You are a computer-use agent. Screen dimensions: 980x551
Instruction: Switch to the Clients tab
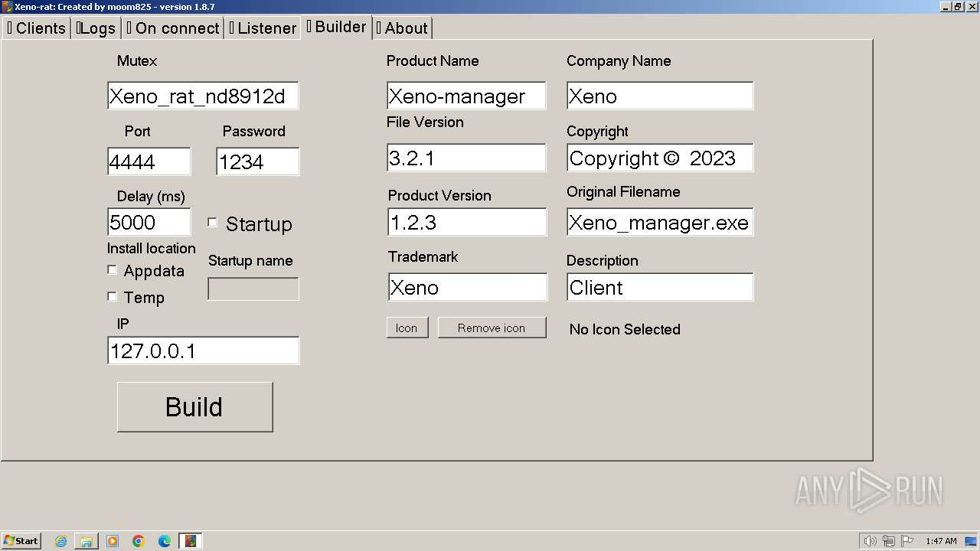click(x=37, y=28)
